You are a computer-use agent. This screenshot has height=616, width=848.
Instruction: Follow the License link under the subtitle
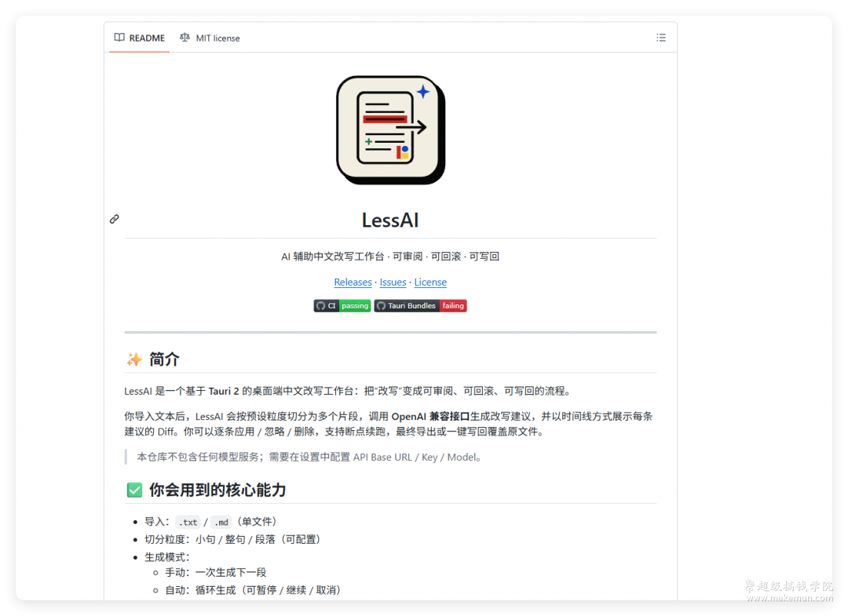click(x=430, y=282)
